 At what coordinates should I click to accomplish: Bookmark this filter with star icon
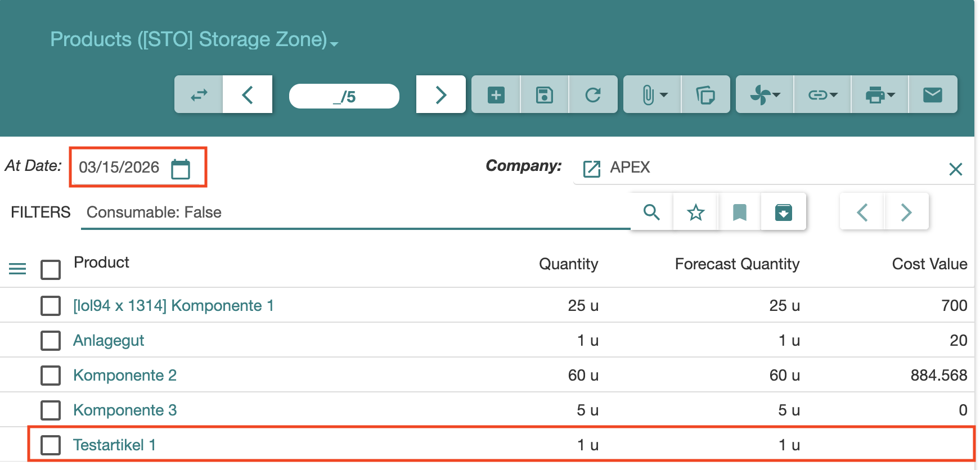pos(695,212)
